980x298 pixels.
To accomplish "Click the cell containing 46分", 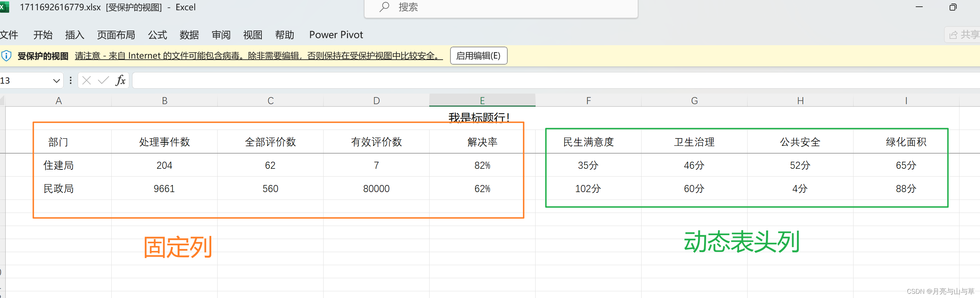I will 694,165.
